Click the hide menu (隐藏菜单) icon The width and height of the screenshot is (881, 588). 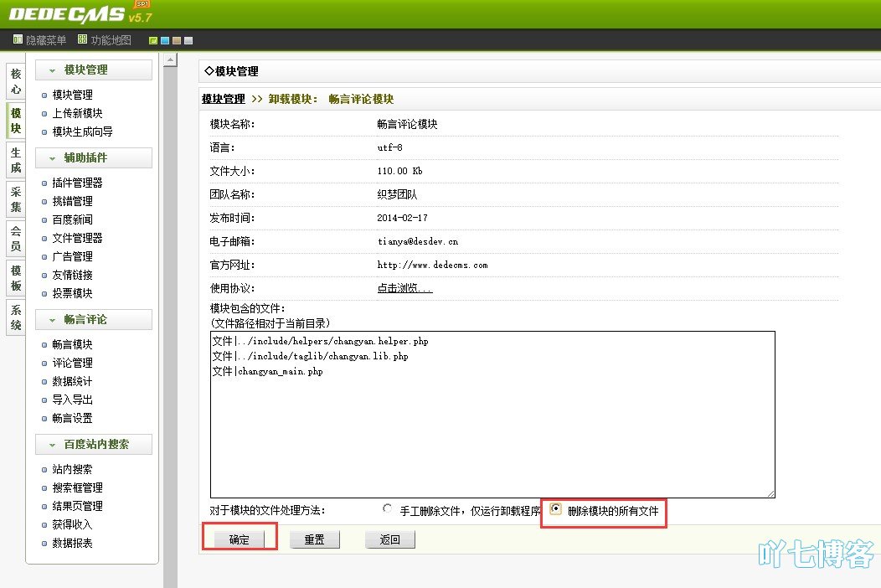coord(18,40)
